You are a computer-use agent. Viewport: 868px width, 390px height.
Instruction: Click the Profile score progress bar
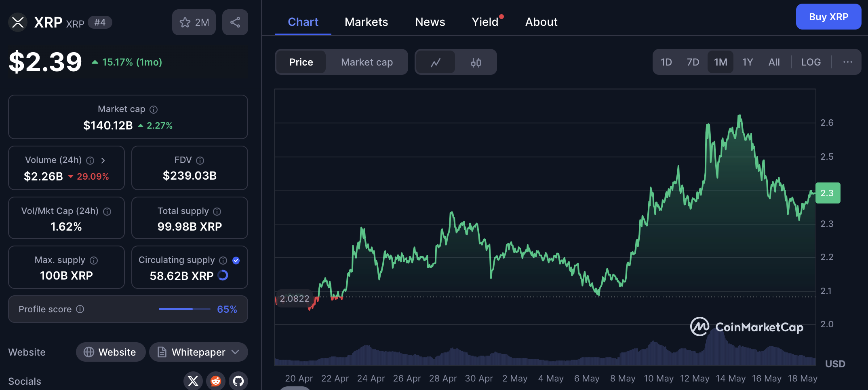[x=184, y=309]
